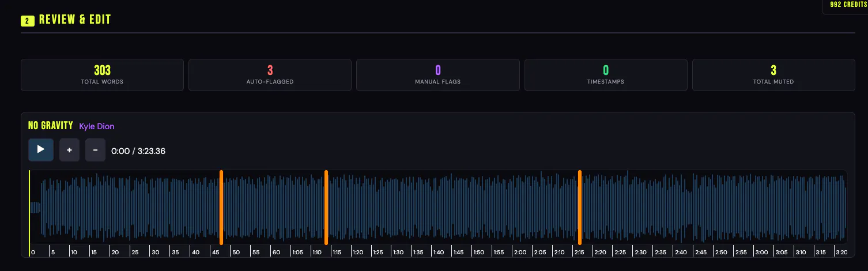Open the Auto-Flagged stat card
The image size is (868, 271).
(x=270, y=75)
